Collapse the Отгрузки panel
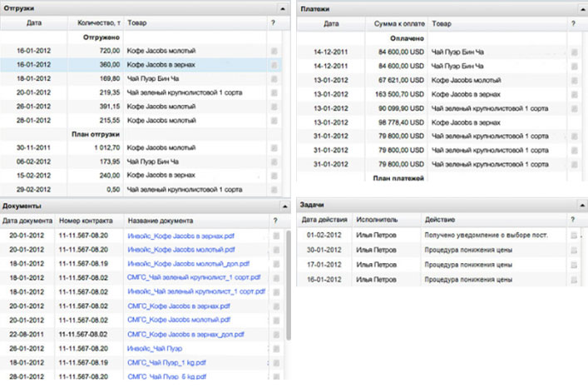Viewport: 588px width, 388px height. 283,8
